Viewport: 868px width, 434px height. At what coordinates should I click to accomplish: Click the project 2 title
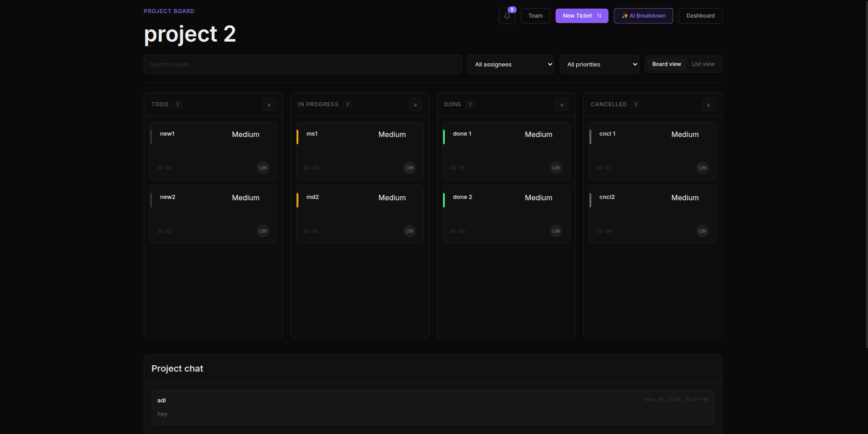[x=190, y=34]
